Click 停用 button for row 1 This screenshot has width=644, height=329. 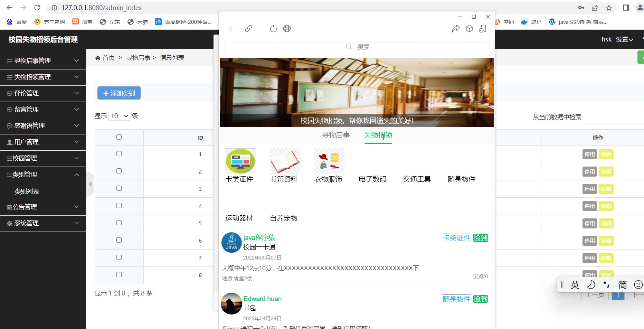click(590, 154)
